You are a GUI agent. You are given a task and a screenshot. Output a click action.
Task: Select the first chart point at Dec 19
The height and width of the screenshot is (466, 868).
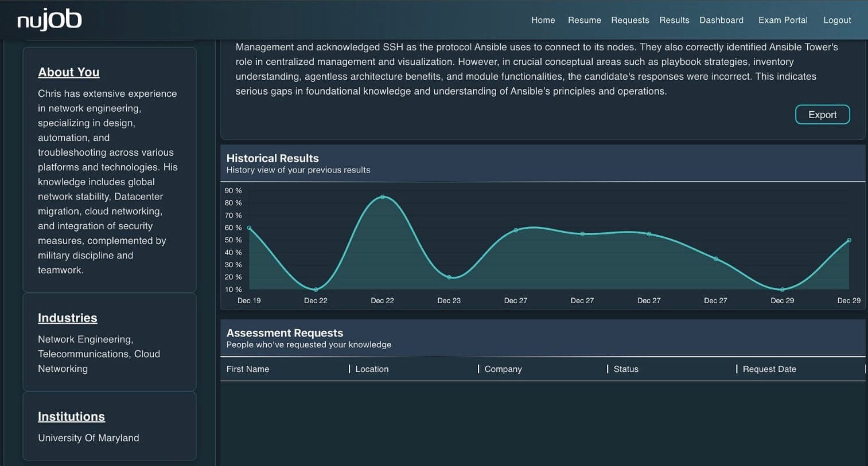click(249, 228)
